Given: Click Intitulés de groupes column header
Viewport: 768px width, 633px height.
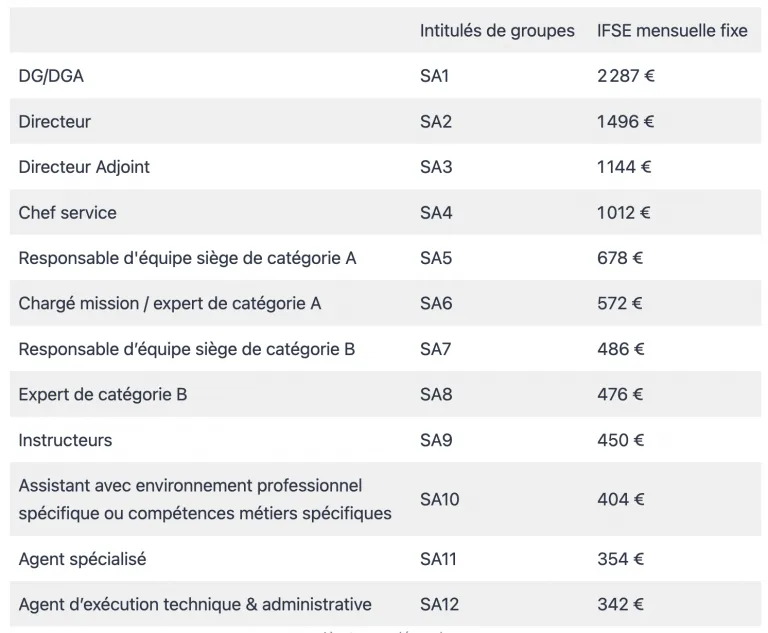Looking at the screenshot, I should [x=497, y=30].
